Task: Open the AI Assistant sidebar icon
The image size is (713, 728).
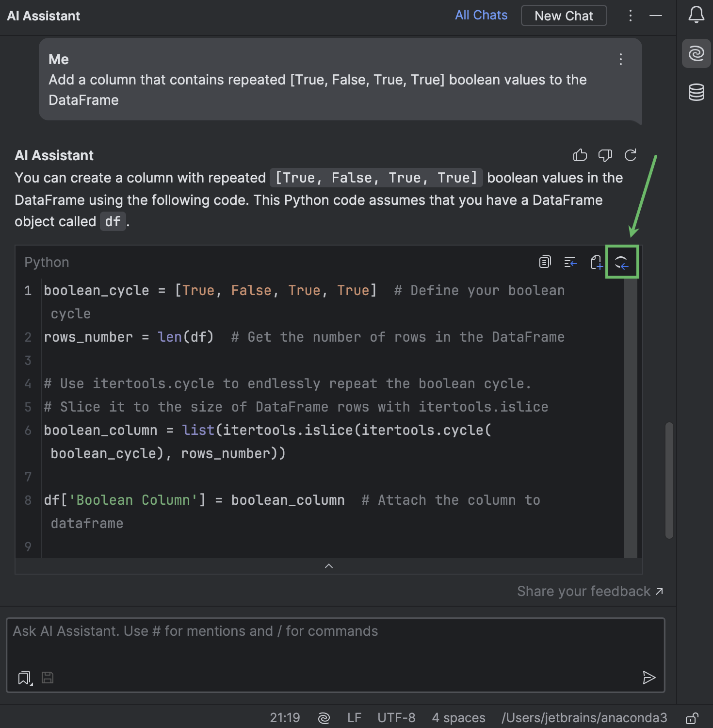Action: point(696,54)
